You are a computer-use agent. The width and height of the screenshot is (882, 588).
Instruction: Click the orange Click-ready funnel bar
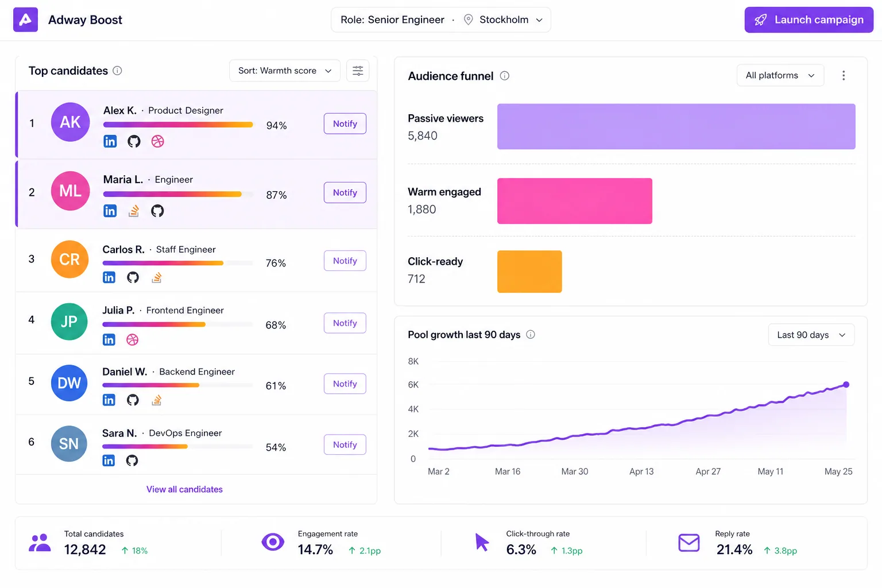tap(529, 272)
